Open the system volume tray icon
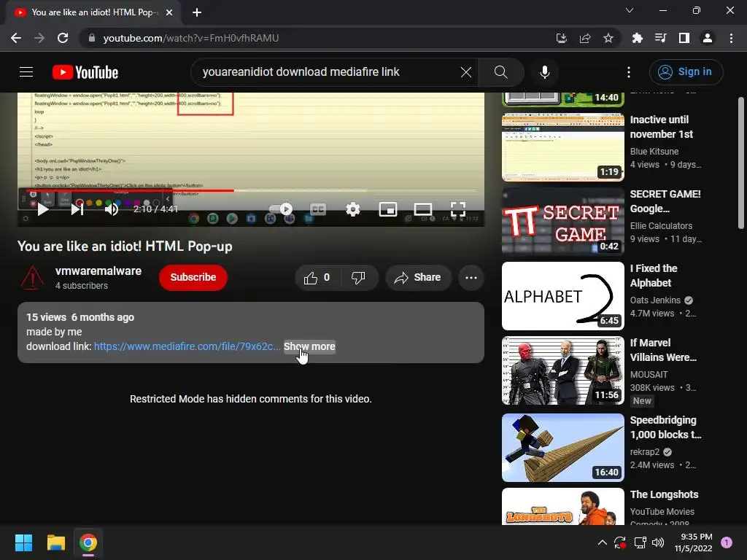 (x=658, y=542)
